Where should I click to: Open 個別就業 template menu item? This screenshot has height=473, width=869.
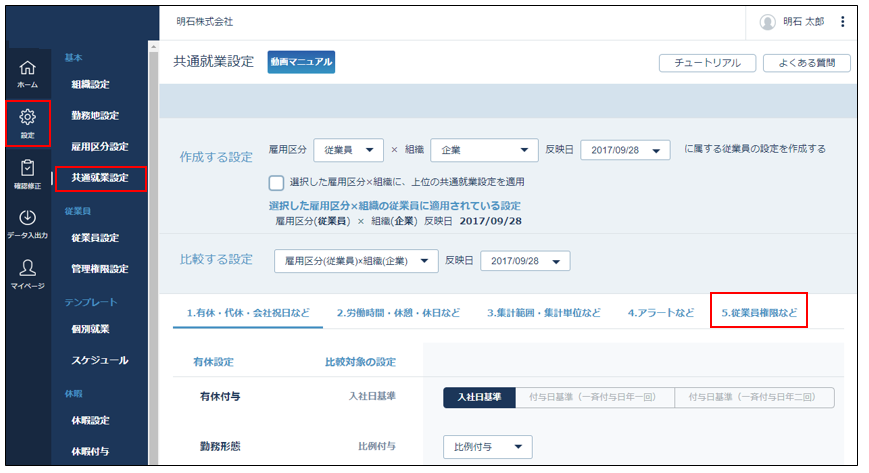coord(90,329)
